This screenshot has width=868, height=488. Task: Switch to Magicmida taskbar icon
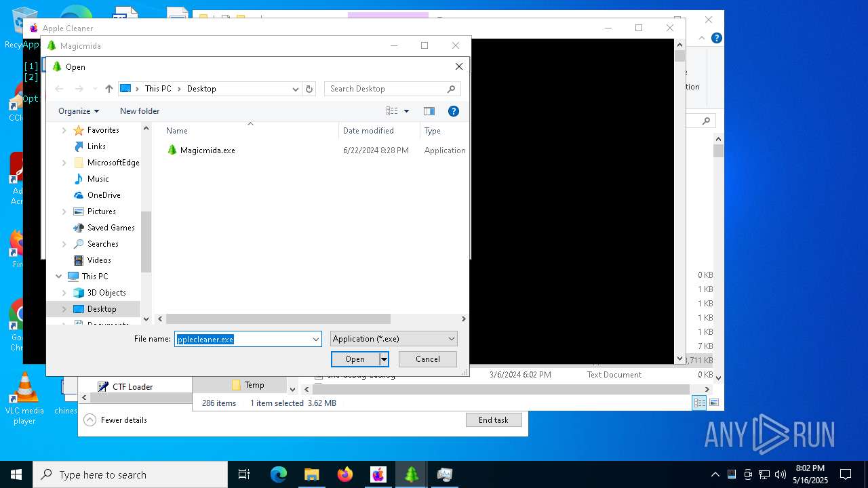pyautogui.click(x=412, y=474)
